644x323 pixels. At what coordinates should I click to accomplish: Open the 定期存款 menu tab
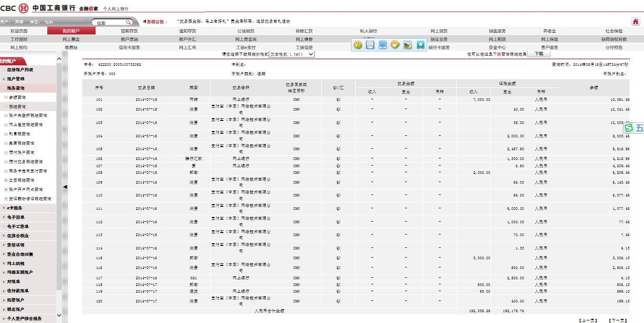pyautogui.click(x=129, y=31)
